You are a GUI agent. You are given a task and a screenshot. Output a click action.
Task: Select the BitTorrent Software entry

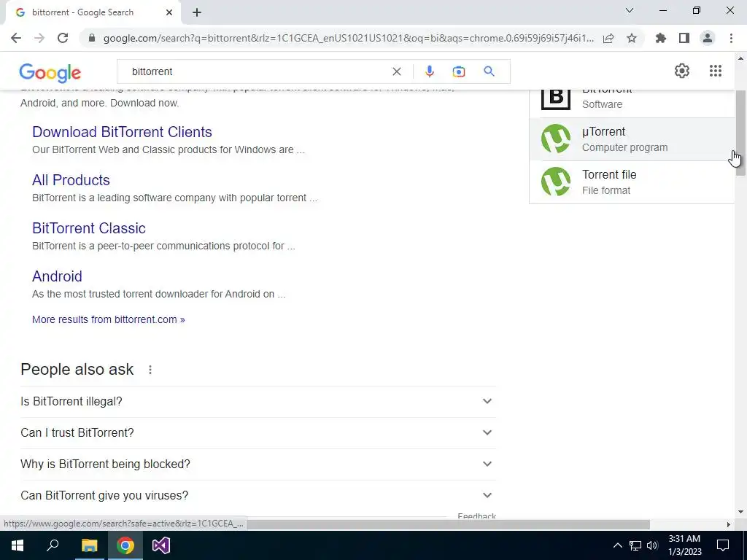(x=632, y=104)
